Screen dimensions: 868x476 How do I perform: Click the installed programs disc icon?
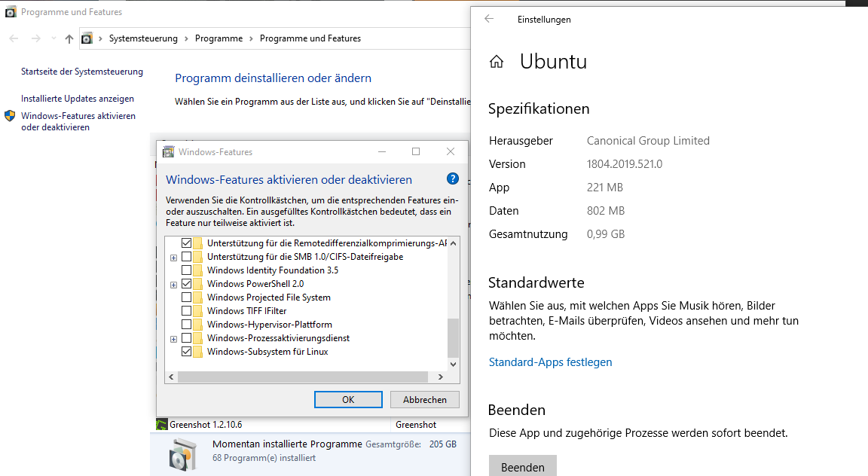(182, 454)
